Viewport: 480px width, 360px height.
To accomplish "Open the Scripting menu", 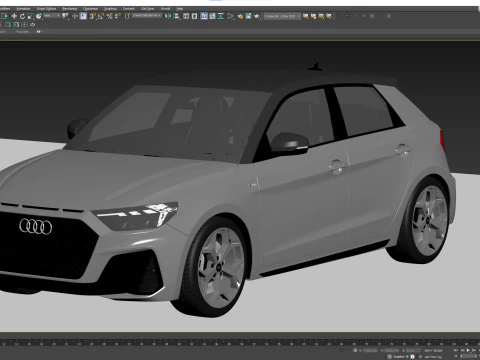I will [110, 9].
